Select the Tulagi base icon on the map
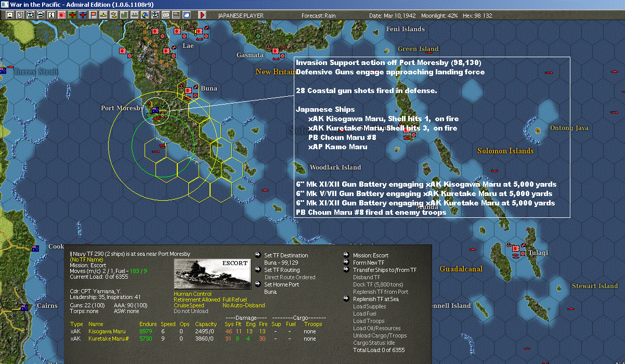This screenshot has width=625, height=364. coord(516,249)
